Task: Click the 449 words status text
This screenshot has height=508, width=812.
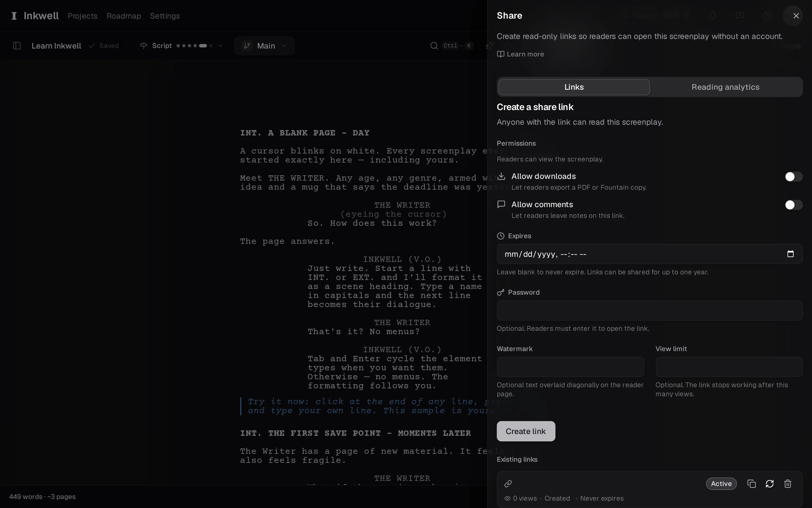Action: 42,497
